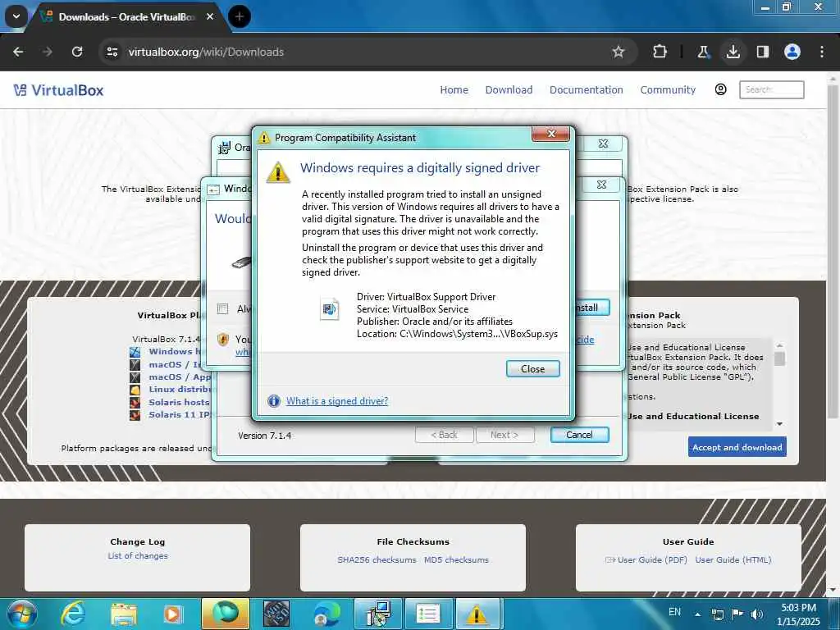This screenshot has height=630, width=840.
Task: Bookmark this page with the star icon
Action: 619,52
